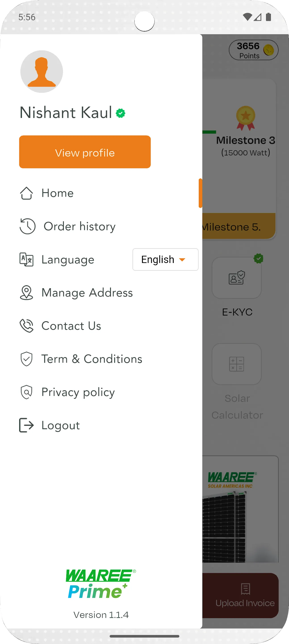Tap the Terms shield checkmark icon
This screenshot has width=289, height=644.
tap(27, 359)
